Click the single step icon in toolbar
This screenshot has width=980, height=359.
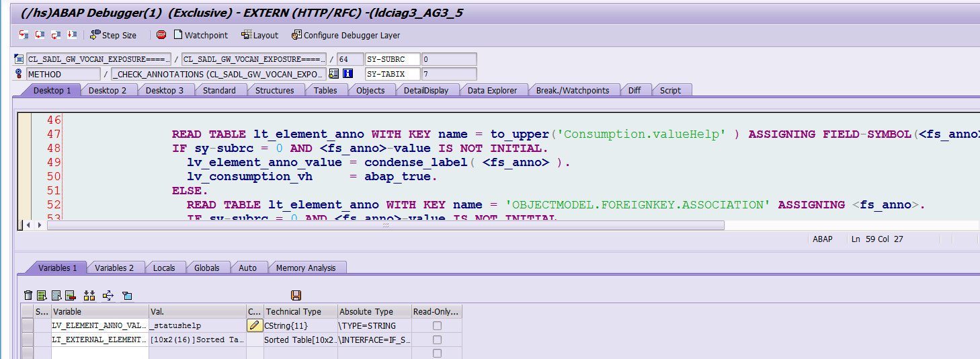point(24,35)
